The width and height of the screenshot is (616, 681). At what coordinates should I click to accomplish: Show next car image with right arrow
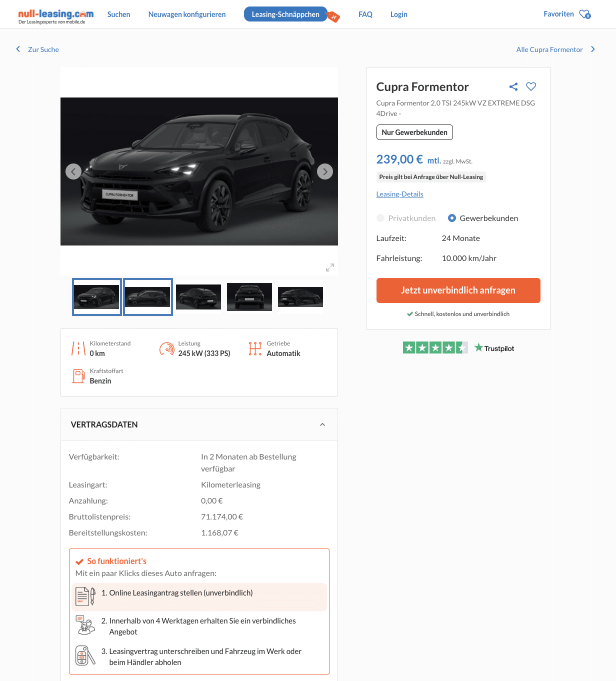click(325, 171)
